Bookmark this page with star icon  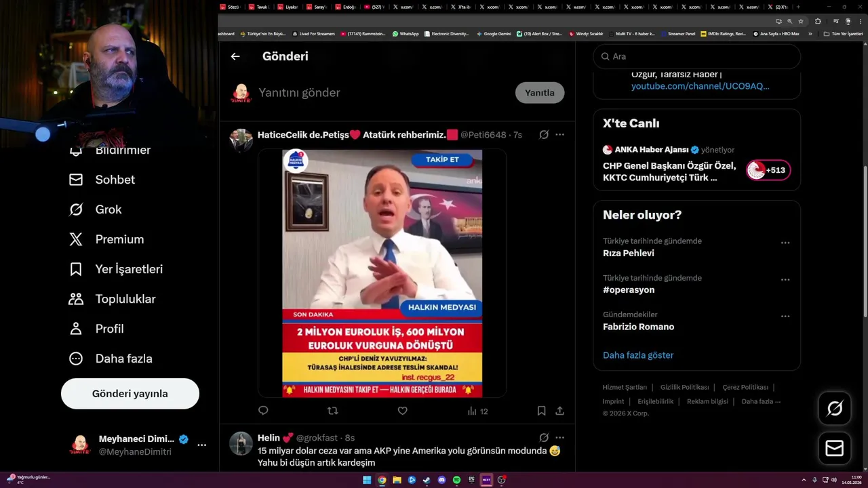pos(801,21)
